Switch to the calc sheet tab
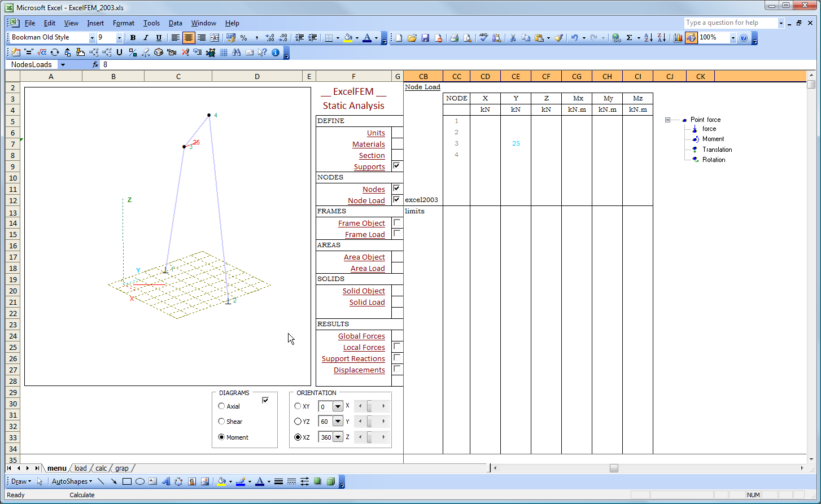The image size is (821, 504). coord(101,468)
